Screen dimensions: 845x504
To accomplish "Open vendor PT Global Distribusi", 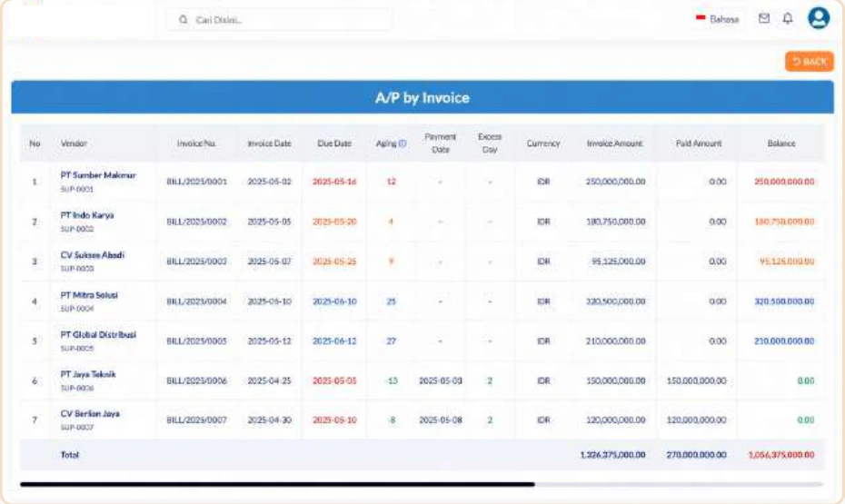I will (x=97, y=335).
